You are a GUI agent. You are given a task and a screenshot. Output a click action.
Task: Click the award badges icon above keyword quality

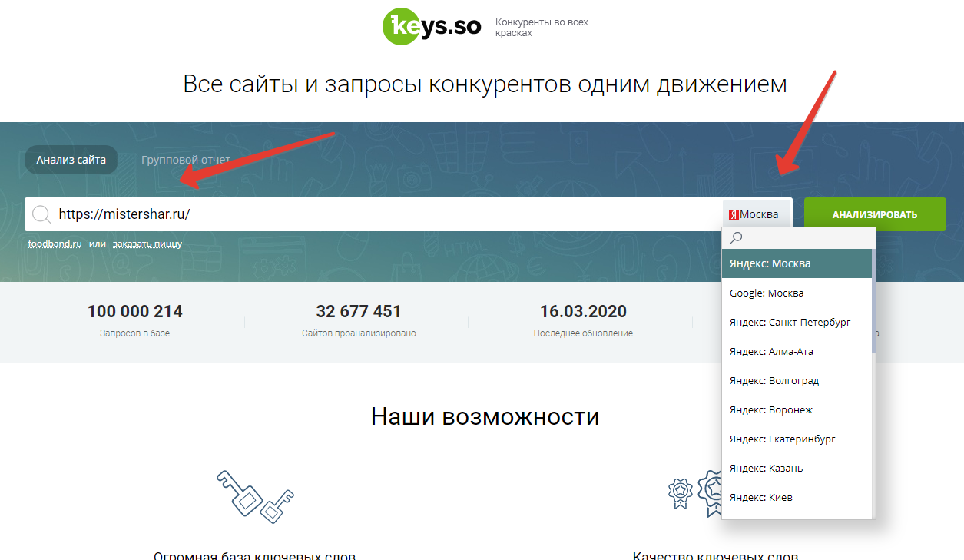(695, 495)
